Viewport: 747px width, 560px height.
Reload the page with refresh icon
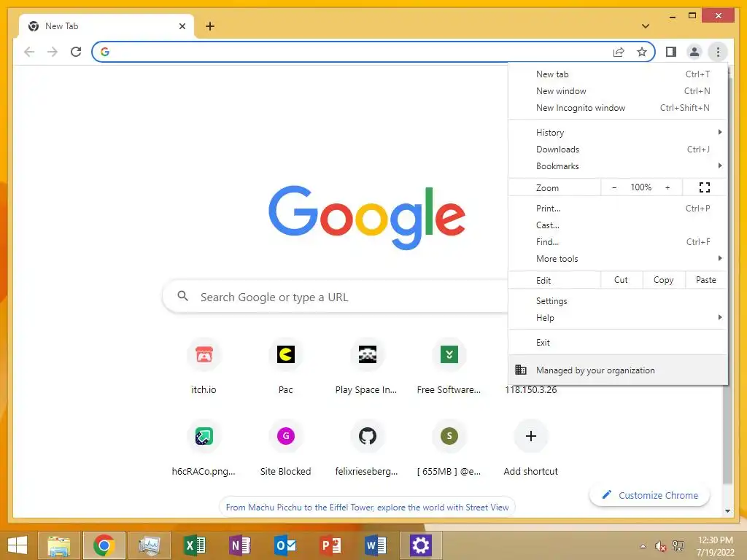click(76, 52)
